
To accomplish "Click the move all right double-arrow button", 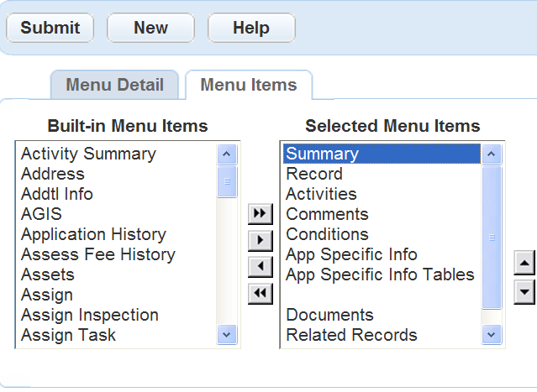I will [x=261, y=214].
